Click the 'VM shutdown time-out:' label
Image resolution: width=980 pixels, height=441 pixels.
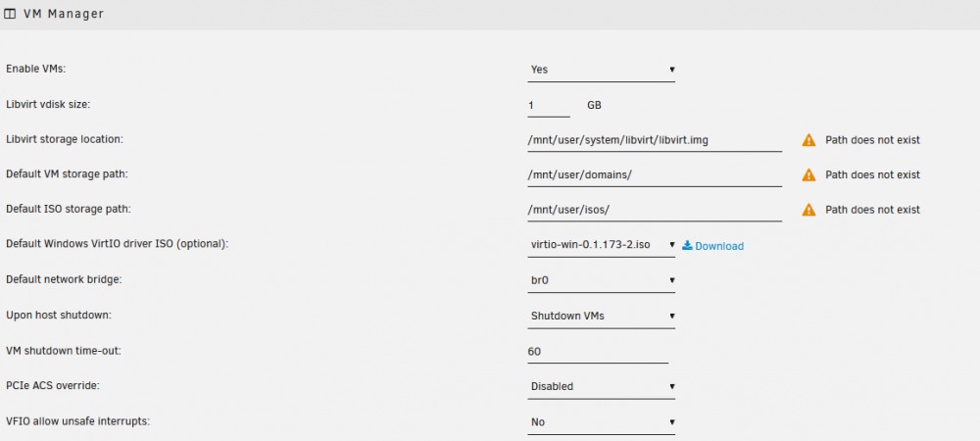click(63, 351)
